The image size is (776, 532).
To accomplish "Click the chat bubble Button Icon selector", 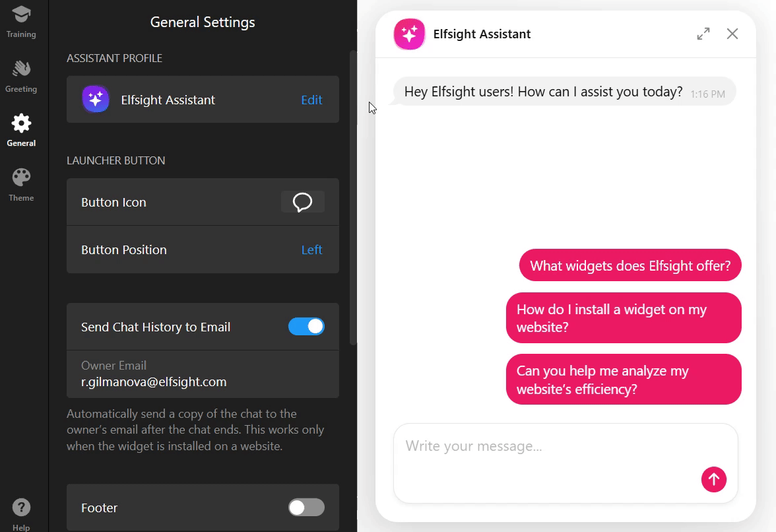I will tap(302, 202).
